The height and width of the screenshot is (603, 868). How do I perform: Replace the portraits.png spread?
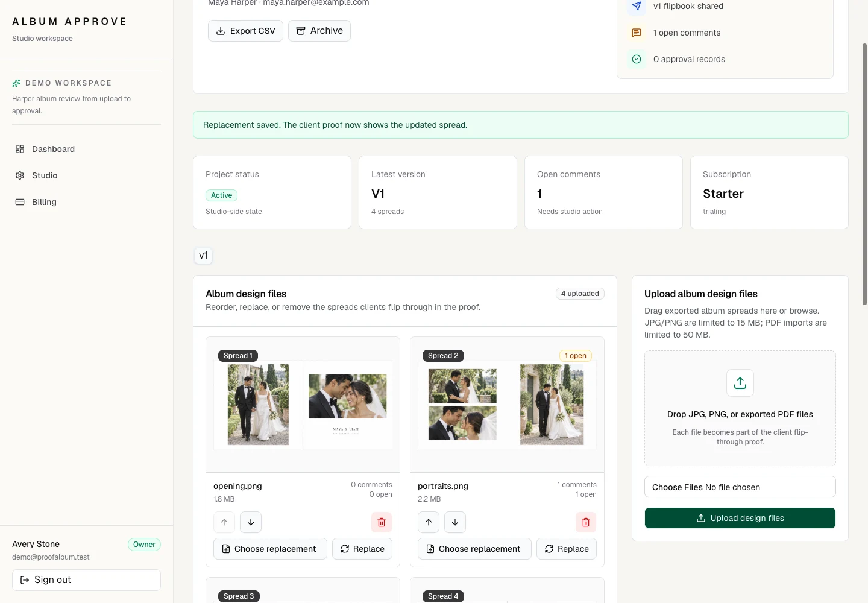tap(567, 549)
